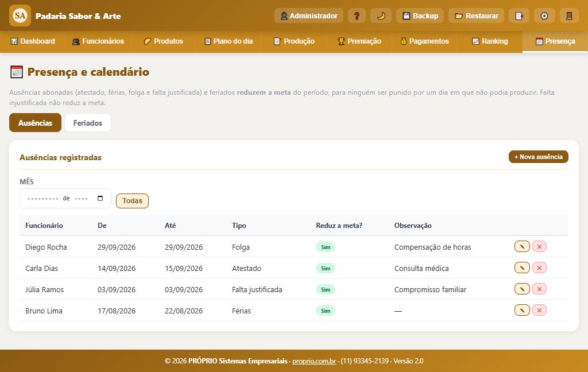
Task: Switch to the Feriados sub-tab
Action: click(x=88, y=123)
